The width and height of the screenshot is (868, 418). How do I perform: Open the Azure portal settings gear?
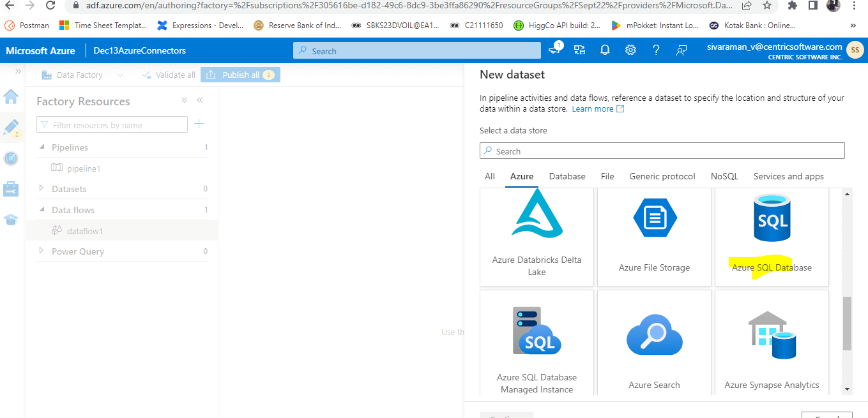630,50
